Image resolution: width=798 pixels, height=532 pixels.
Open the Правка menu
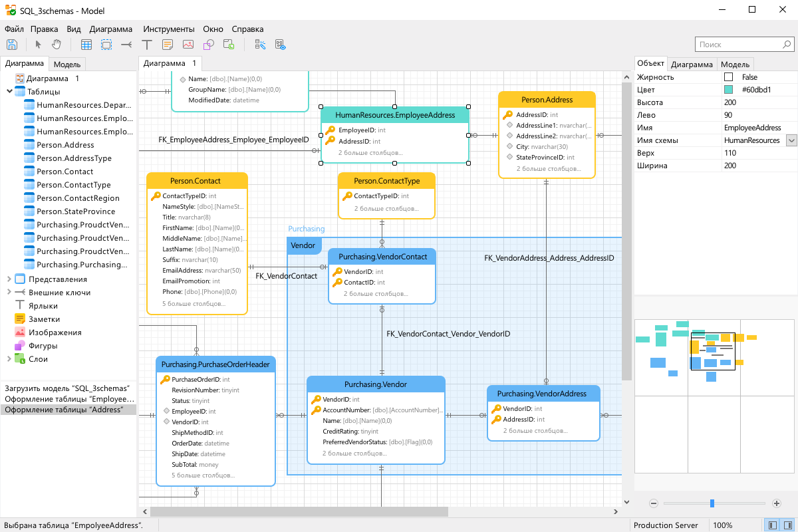click(44, 29)
